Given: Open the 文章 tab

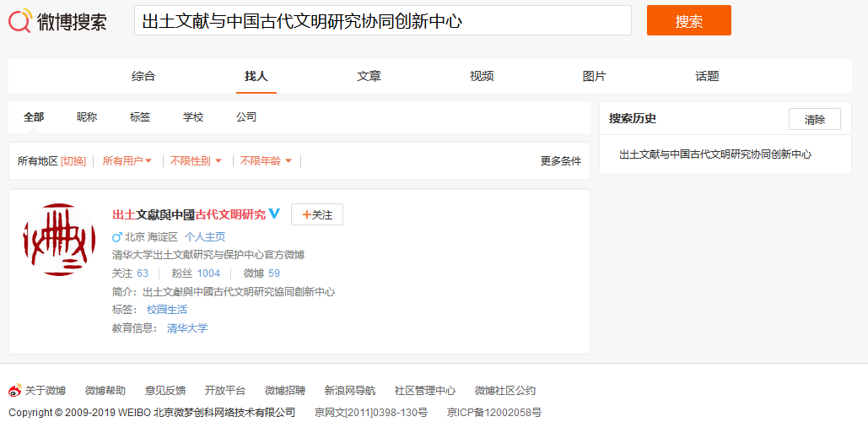Looking at the screenshot, I should tap(369, 77).
